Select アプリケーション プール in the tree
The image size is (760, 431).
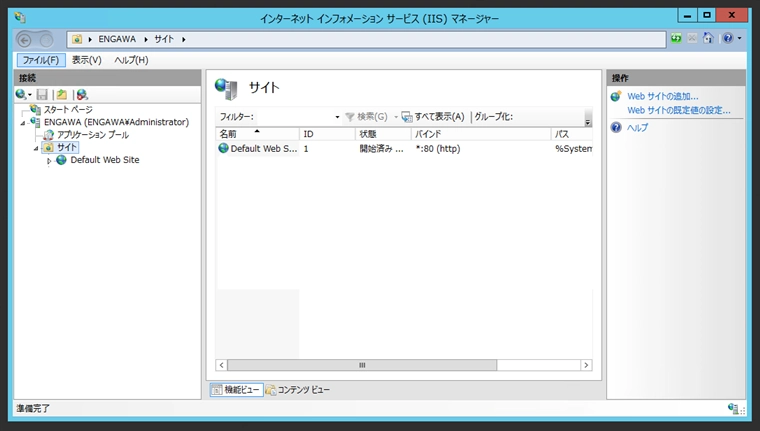click(93, 135)
